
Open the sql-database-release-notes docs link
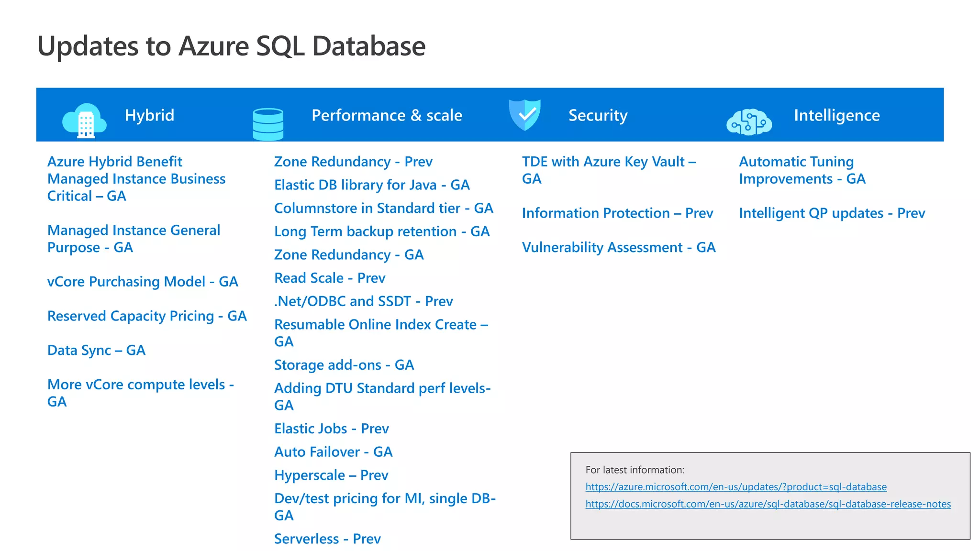[x=768, y=504]
